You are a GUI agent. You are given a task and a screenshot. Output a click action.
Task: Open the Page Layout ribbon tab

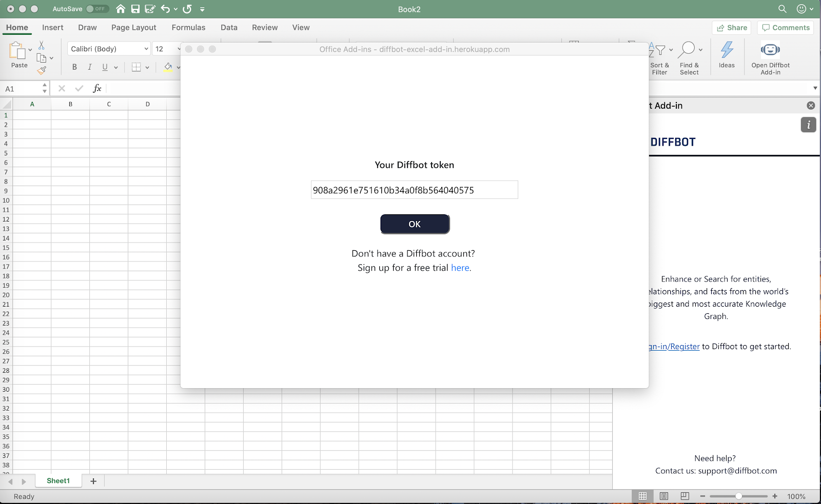click(133, 28)
